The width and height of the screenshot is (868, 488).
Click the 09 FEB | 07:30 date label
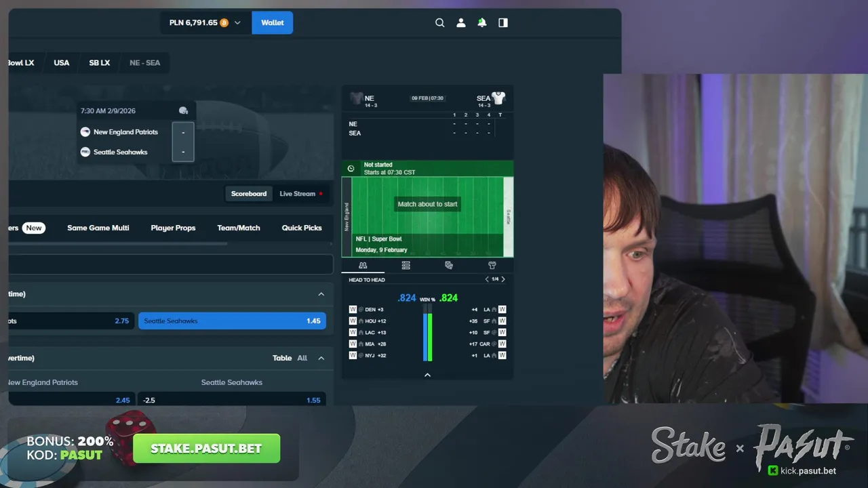tap(427, 98)
